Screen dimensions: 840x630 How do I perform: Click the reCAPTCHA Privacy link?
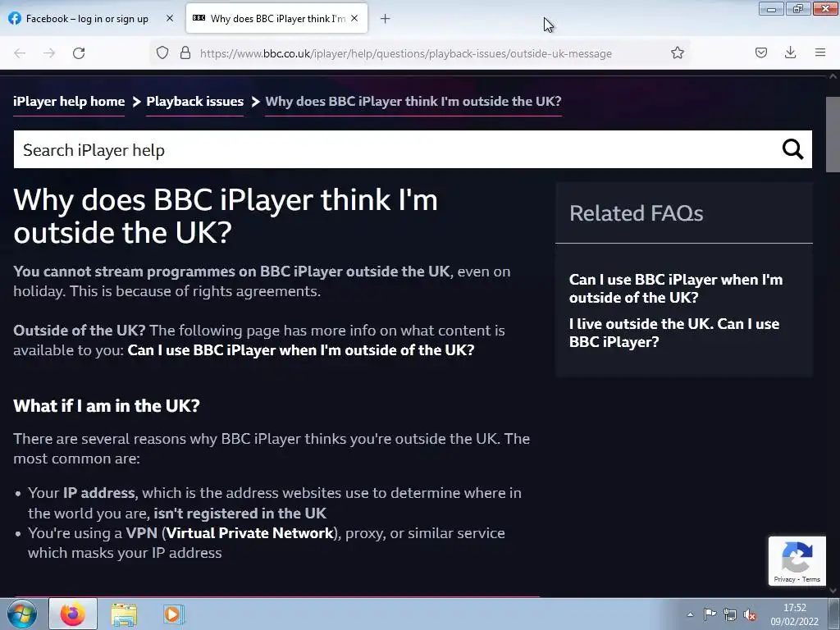[784, 579]
